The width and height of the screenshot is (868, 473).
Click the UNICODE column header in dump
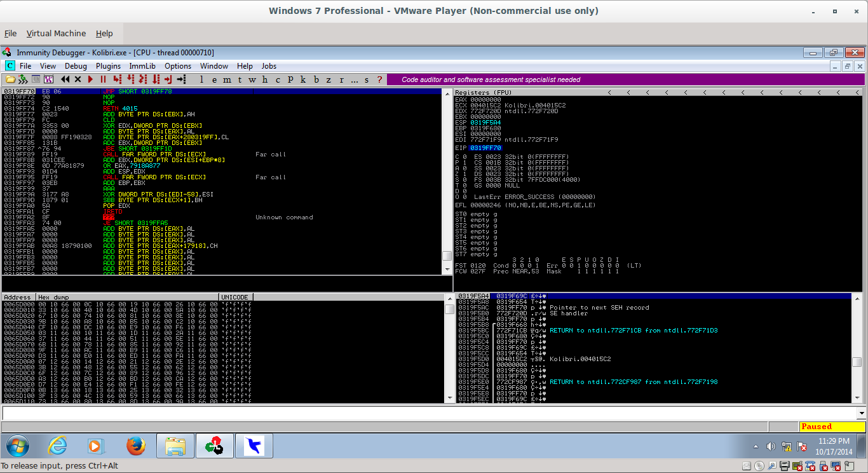point(236,297)
